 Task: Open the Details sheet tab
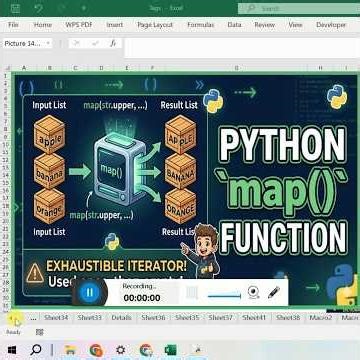[121, 318]
